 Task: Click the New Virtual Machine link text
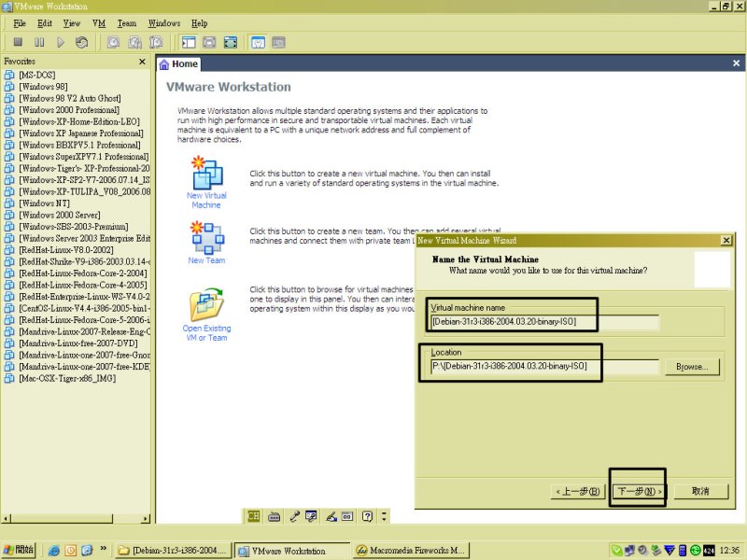coord(206,201)
